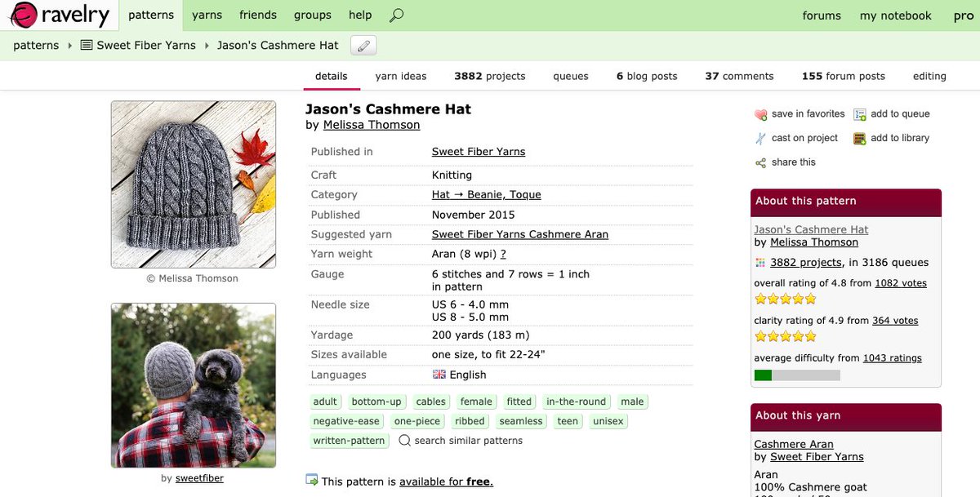Screen dimensions: 980x497
Task: Open the groups menu
Action: click(313, 16)
